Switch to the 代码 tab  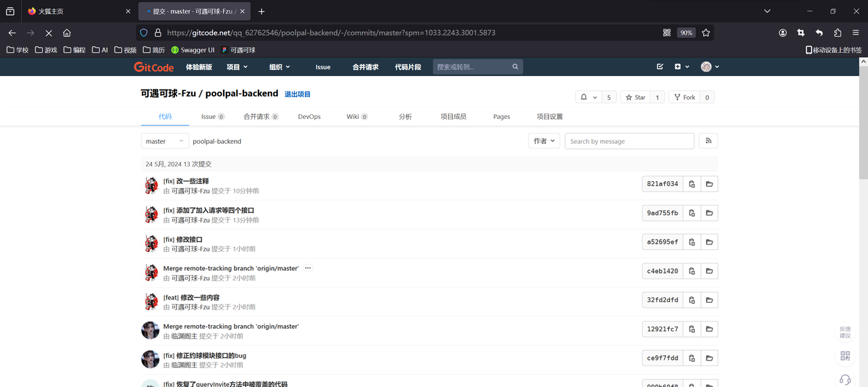(x=165, y=117)
